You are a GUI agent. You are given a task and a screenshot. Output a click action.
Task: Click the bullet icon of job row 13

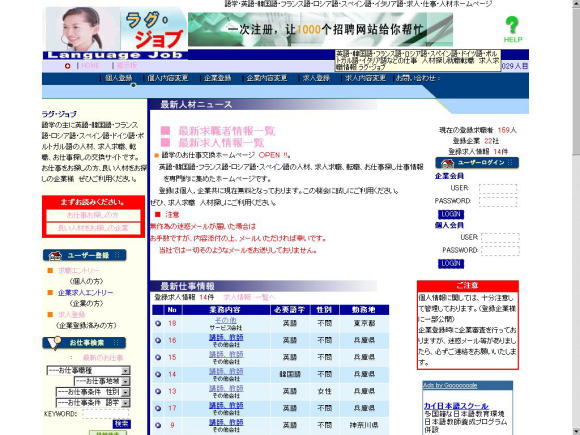158,391
